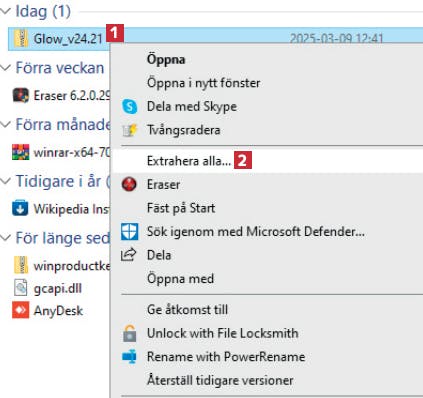Click the PowerRename icon
Screen dimensions: 423x398
(129, 357)
